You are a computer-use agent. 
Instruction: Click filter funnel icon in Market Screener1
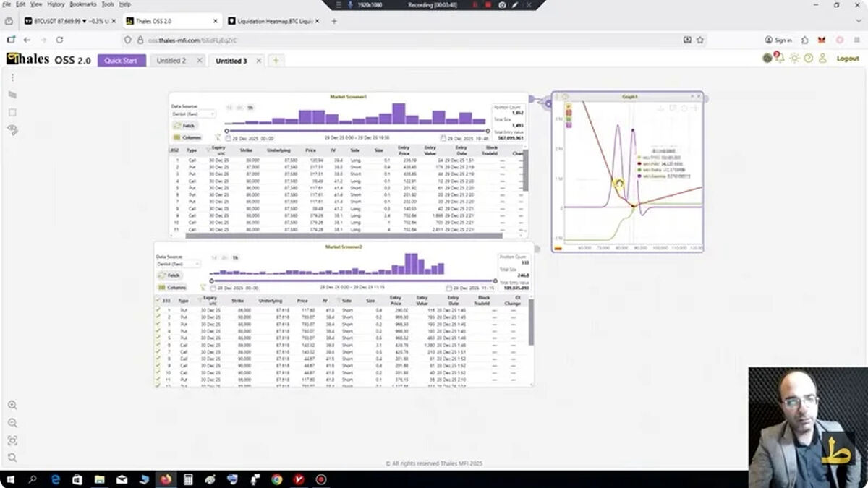218,136
